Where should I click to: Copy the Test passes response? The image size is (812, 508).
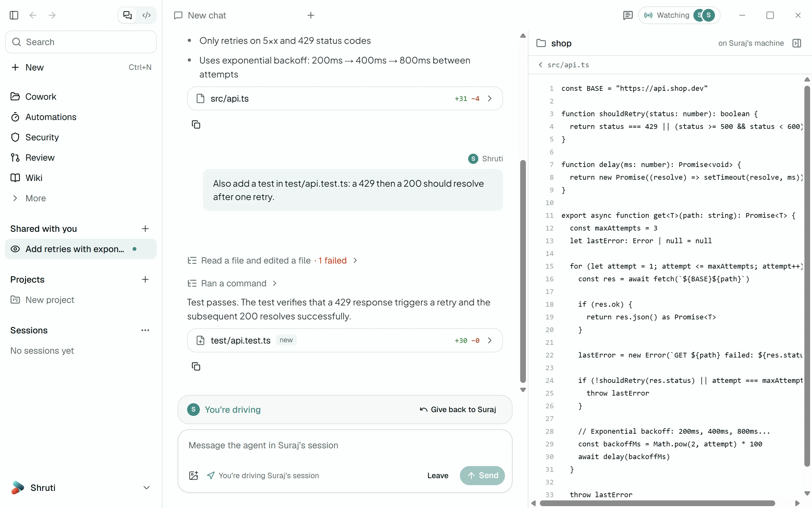196,366
